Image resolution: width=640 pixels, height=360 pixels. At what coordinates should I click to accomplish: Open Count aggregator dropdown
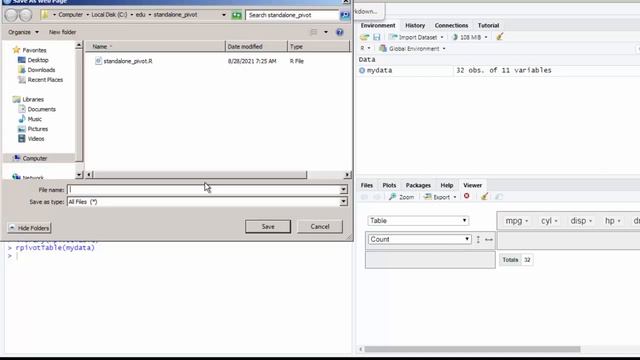419,239
